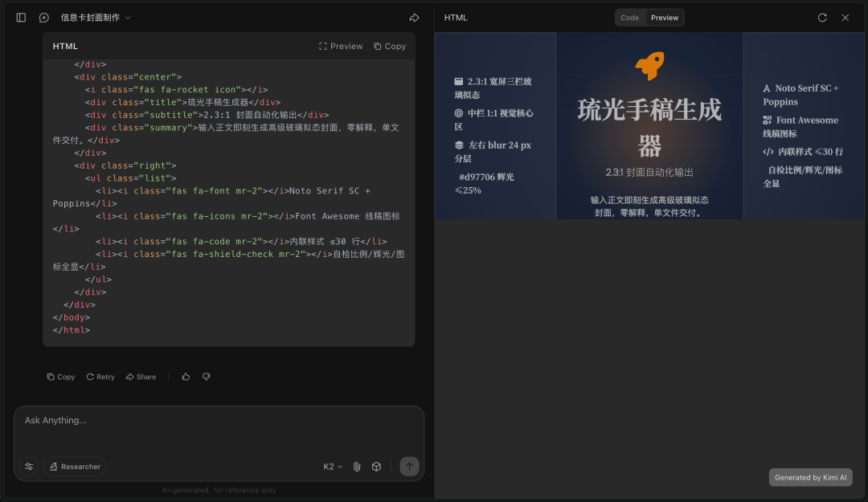
Task: Send message using the arrow button
Action: [408, 466]
